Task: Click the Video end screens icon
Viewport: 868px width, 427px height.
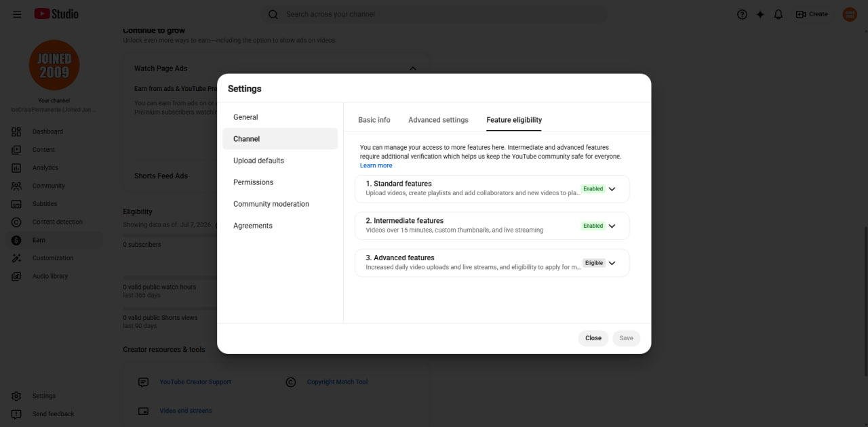Action: 143,411
